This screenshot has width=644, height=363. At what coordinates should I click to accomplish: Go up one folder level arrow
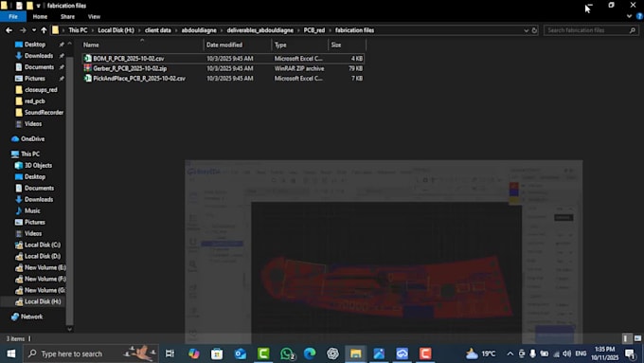click(44, 30)
